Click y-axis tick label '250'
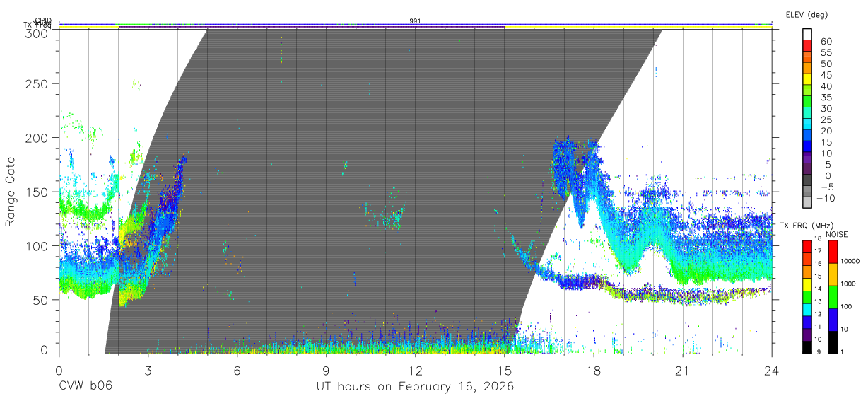 37,83
